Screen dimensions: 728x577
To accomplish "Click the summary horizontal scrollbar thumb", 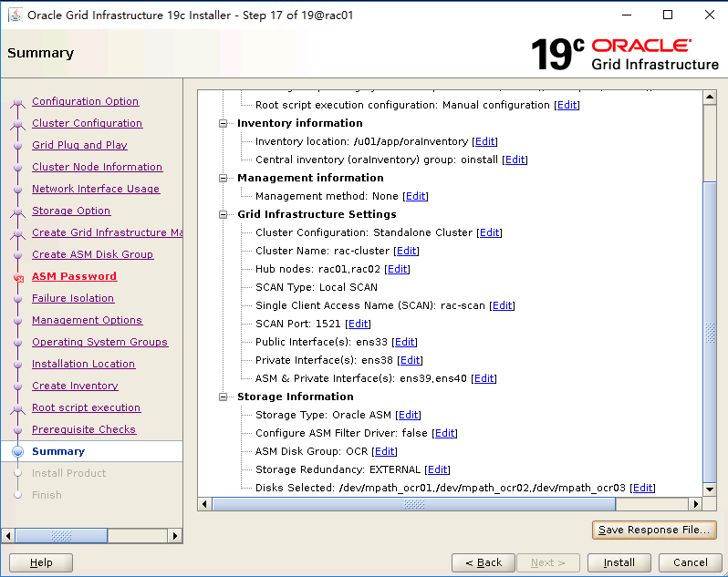I will click(413, 504).
